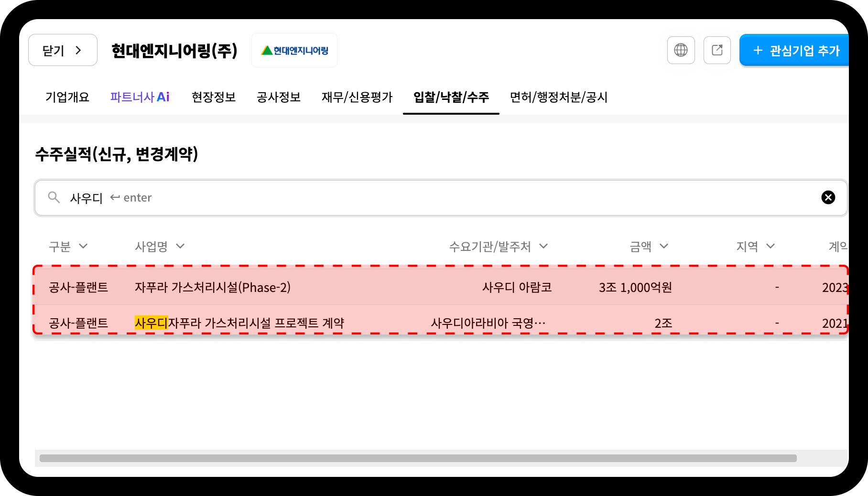This screenshot has width=868, height=496.
Task: Open the external link share icon
Action: [x=717, y=50]
